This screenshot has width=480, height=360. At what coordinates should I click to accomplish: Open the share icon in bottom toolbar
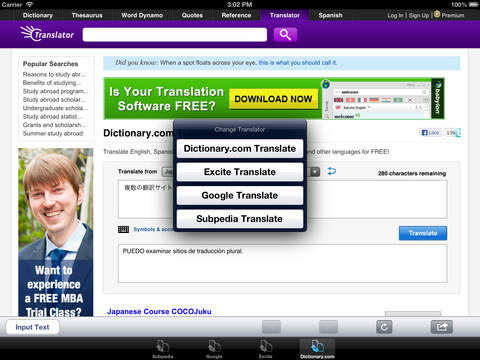[x=441, y=327]
